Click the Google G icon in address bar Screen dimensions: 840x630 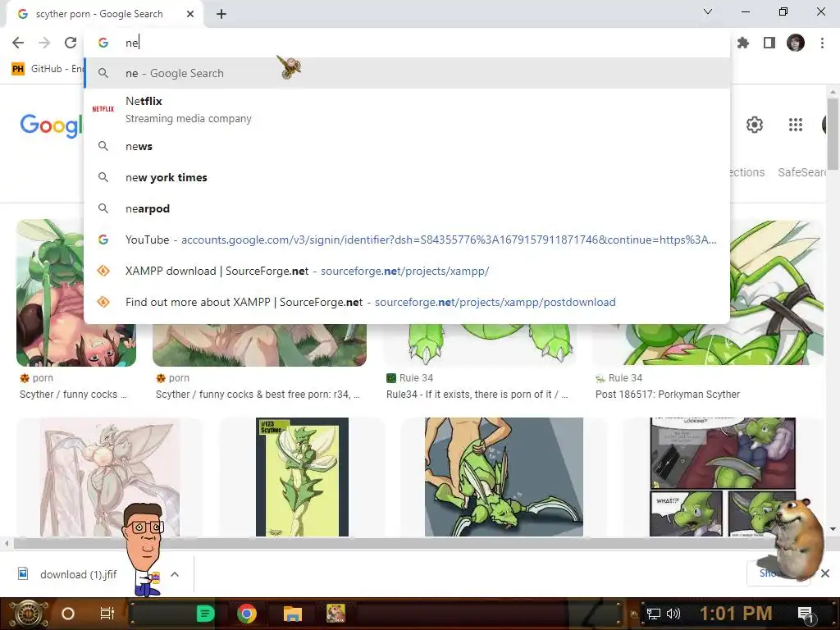tap(103, 43)
